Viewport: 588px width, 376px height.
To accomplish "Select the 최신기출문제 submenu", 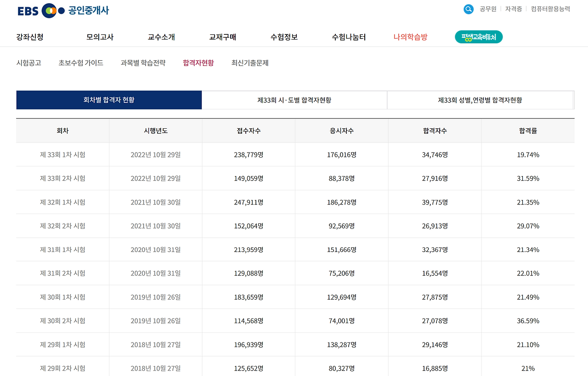I will point(250,63).
